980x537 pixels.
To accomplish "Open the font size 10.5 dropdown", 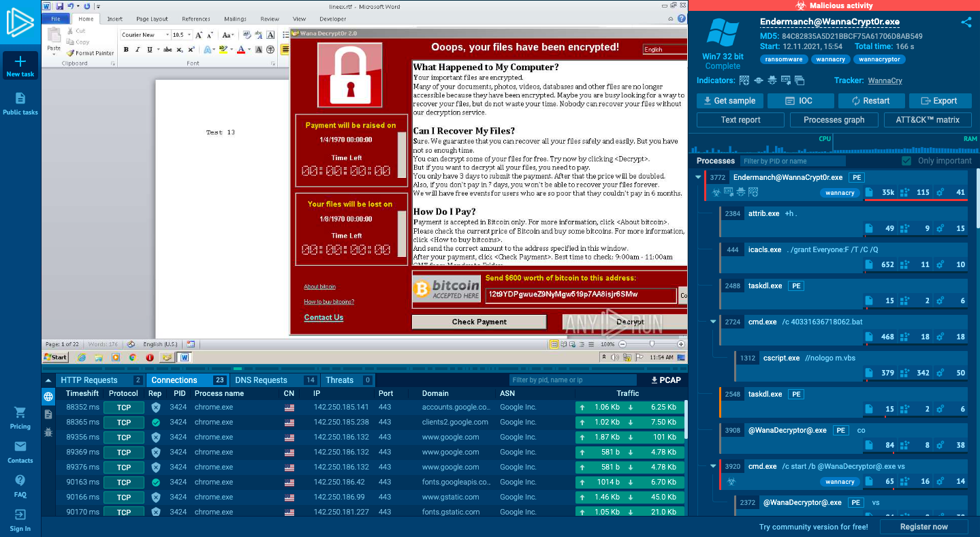I will [189, 35].
